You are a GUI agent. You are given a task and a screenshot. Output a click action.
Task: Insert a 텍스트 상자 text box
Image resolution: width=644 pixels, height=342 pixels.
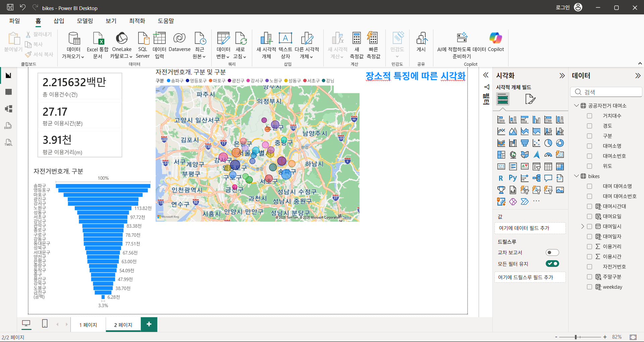pos(285,46)
